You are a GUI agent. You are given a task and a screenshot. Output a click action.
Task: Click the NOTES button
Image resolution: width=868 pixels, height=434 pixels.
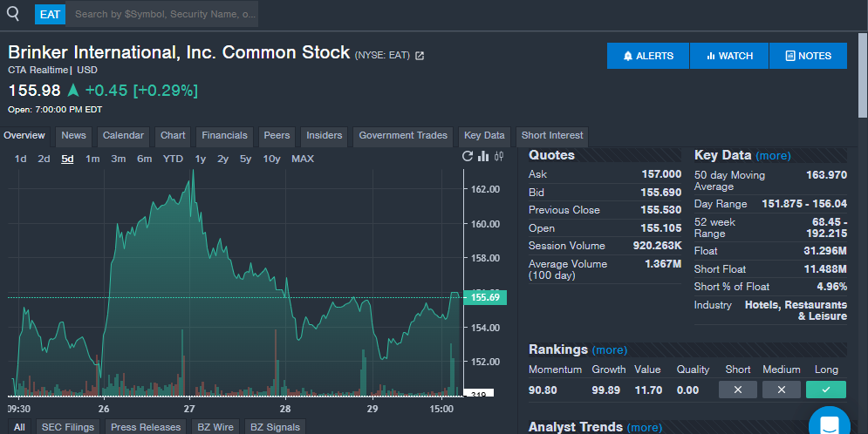[x=808, y=56]
